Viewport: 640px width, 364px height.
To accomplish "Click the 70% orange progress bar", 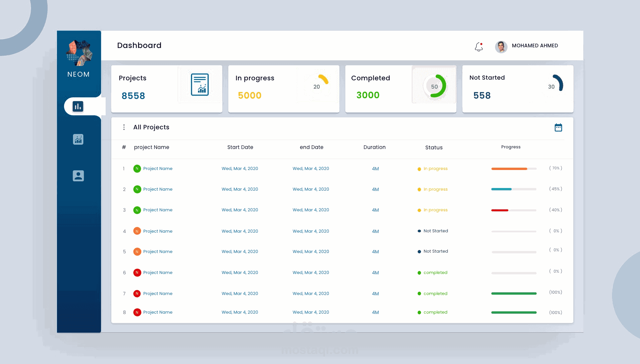I will (514, 169).
